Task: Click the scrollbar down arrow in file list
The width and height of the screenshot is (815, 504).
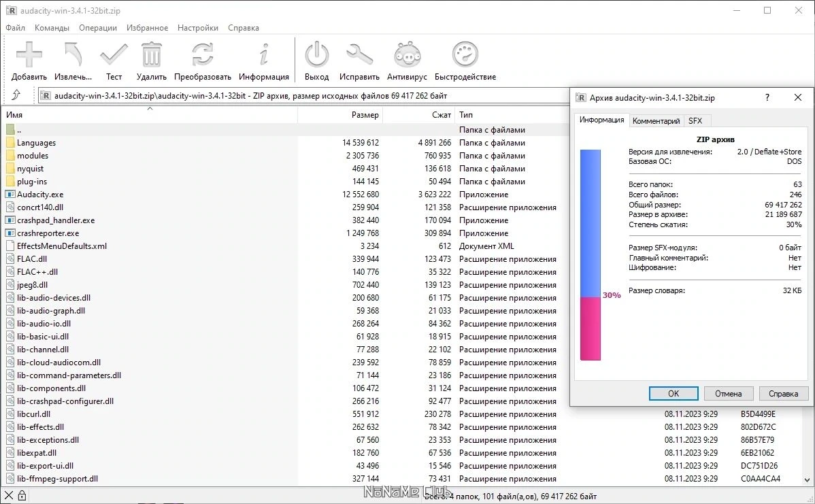Action: (808, 480)
